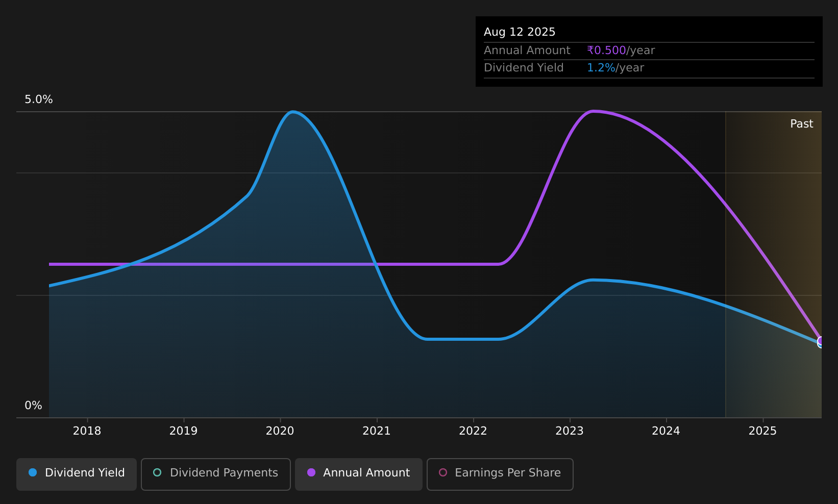Click the 2021 x-axis label
The image size is (838, 504).
376,431
